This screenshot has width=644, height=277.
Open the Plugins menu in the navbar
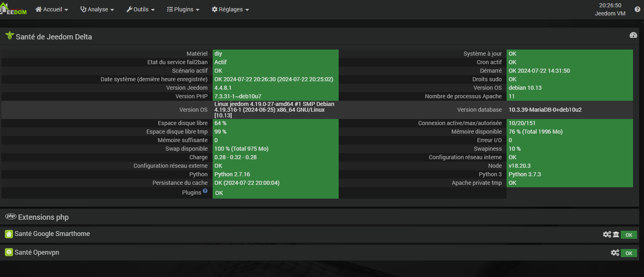pos(183,9)
